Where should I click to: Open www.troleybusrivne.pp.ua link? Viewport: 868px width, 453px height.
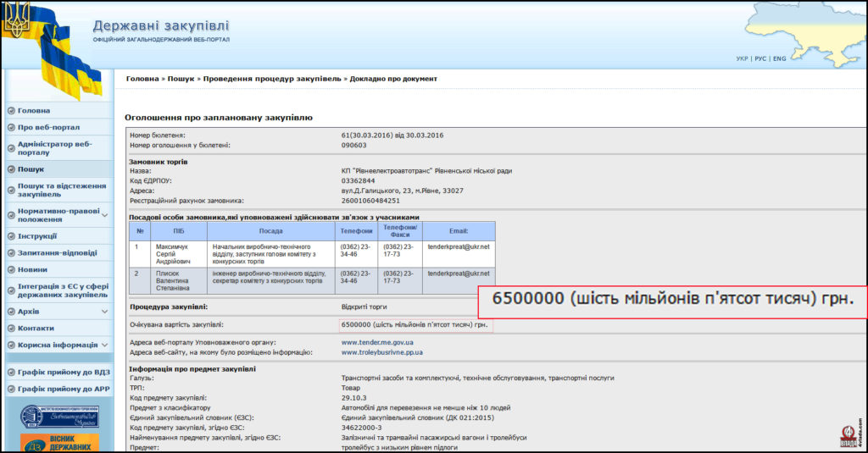coord(382,352)
